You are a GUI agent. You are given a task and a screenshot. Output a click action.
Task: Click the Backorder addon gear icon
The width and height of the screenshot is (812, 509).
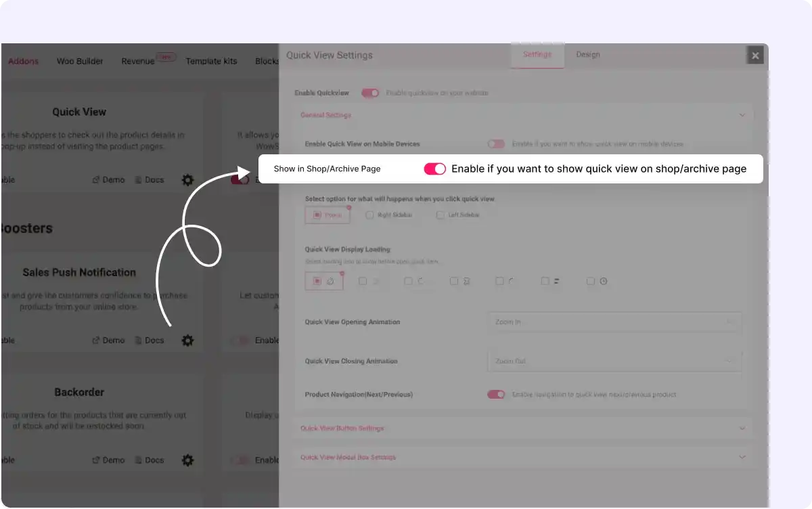[x=187, y=460]
